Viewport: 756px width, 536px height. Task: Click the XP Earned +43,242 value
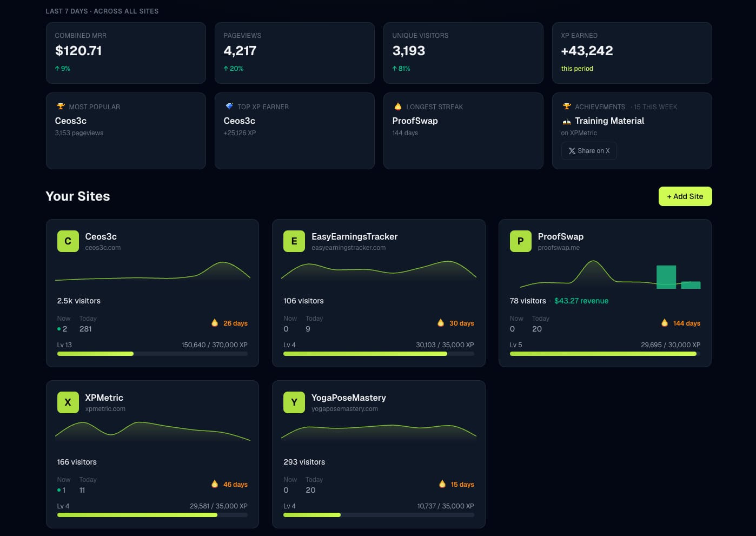point(587,51)
